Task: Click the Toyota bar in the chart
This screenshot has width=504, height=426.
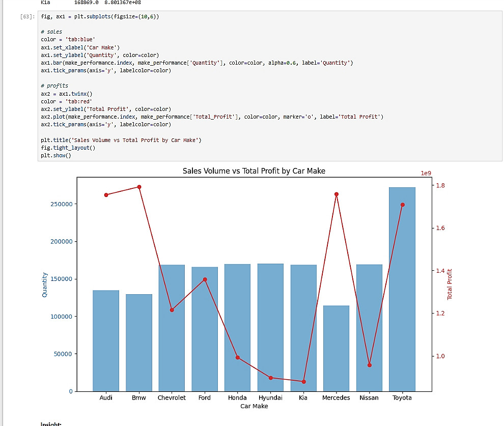Action: tap(402, 289)
